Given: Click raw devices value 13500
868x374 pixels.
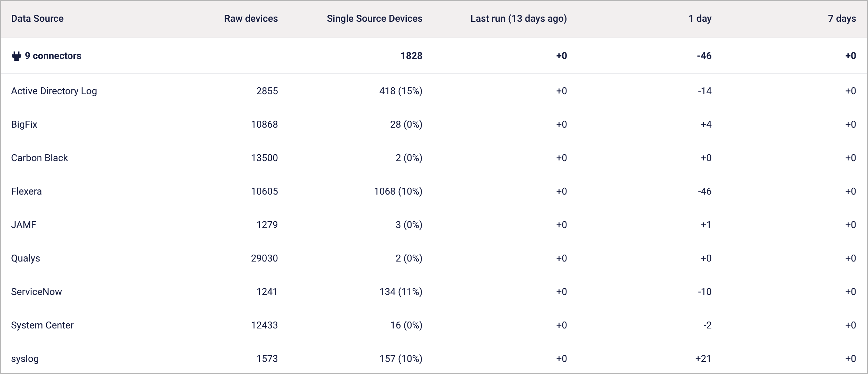Looking at the screenshot, I should click(x=264, y=158).
